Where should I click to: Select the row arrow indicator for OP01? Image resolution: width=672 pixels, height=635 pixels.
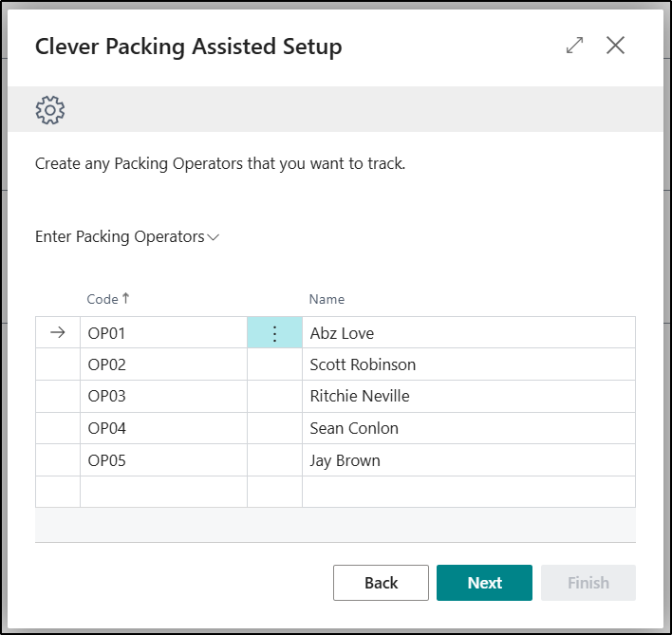pos(58,333)
